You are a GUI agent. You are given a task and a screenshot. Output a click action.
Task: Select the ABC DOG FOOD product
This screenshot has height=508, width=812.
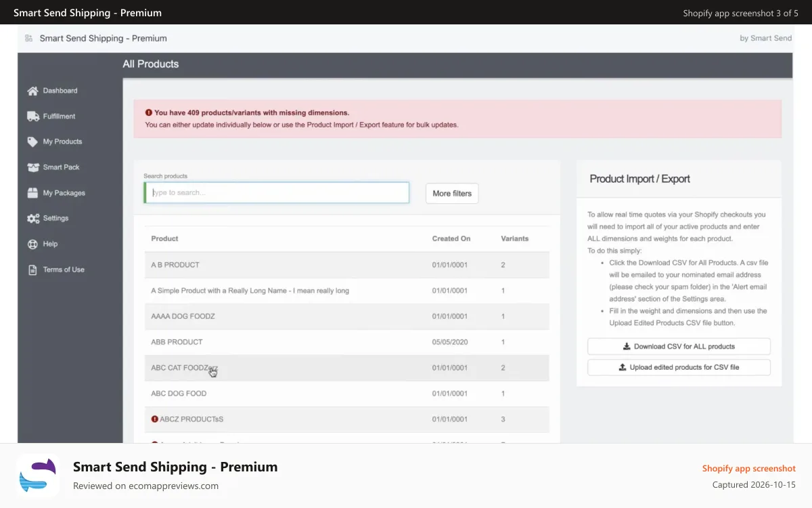point(346,394)
